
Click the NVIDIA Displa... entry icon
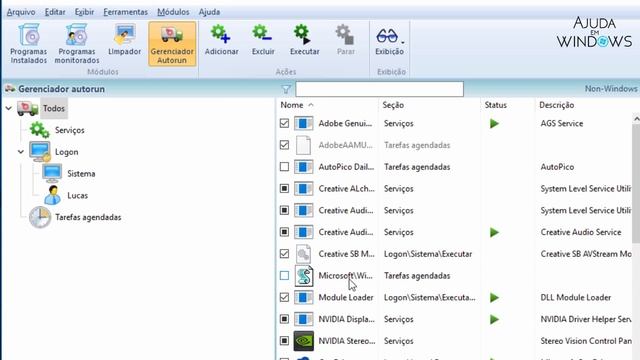(x=304, y=319)
